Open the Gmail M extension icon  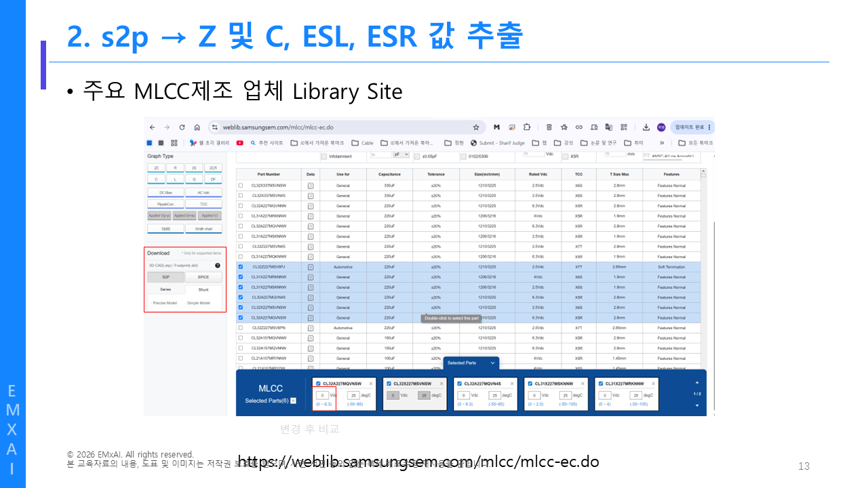tap(496, 127)
